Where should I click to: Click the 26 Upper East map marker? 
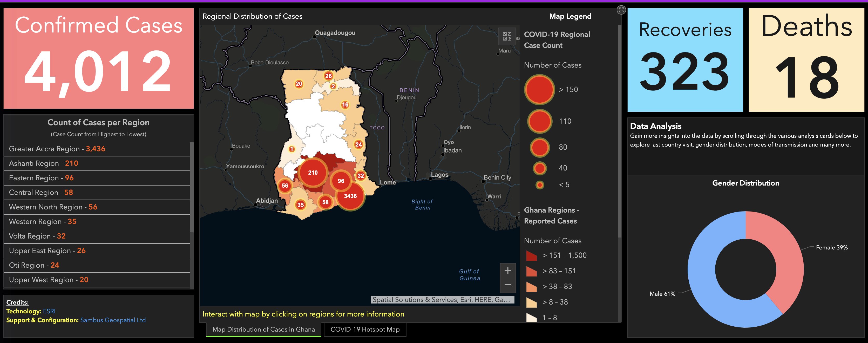(329, 76)
